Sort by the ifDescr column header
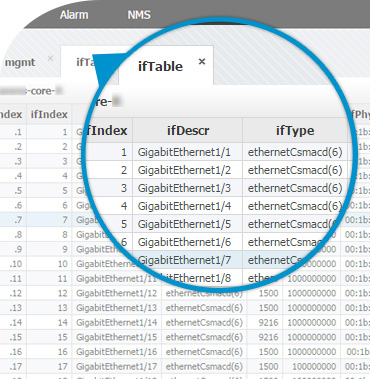 188,130
